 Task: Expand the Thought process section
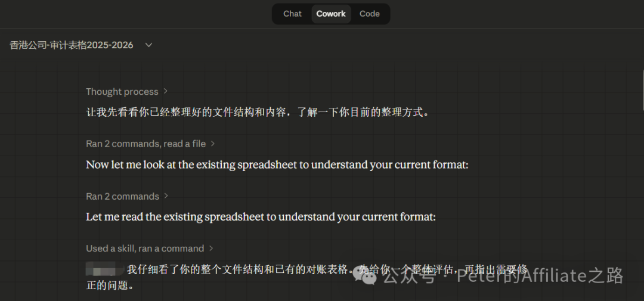pos(126,92)
